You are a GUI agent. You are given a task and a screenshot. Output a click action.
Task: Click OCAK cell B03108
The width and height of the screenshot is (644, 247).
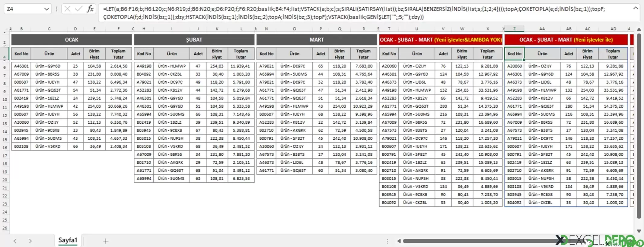21,146
